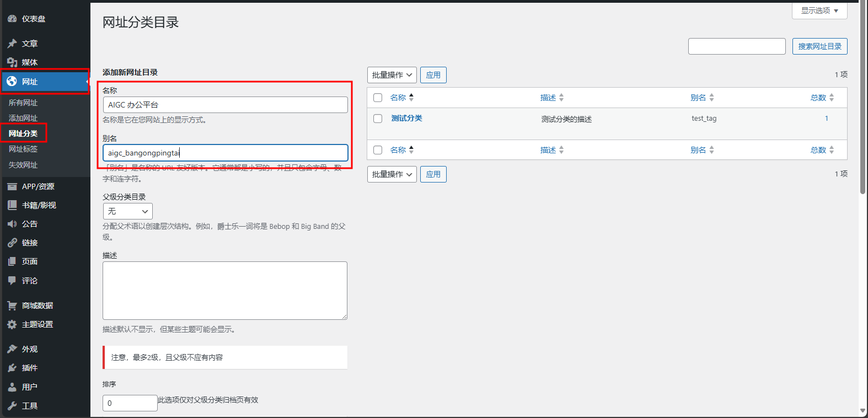This screenshot has width=868, height=418.
Task: Click sort arrows beside bottom 别名 footer
Action: point(711,150)
